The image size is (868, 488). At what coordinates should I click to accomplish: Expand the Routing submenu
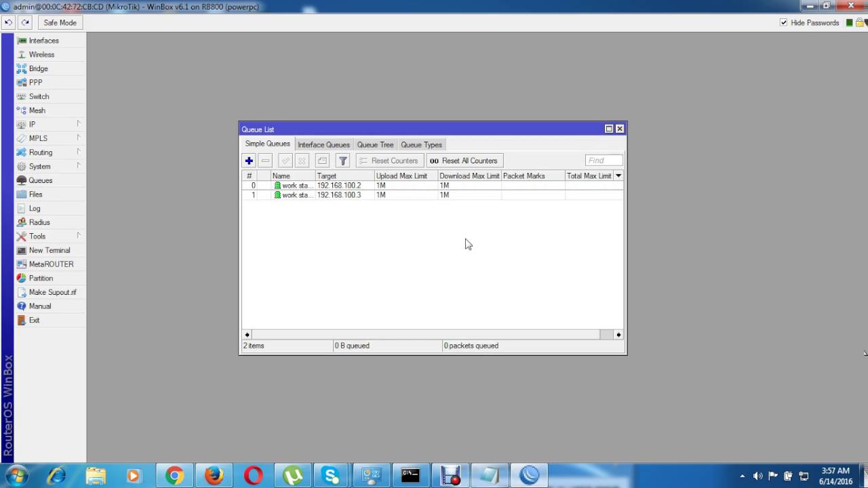(x=49, y=152)
